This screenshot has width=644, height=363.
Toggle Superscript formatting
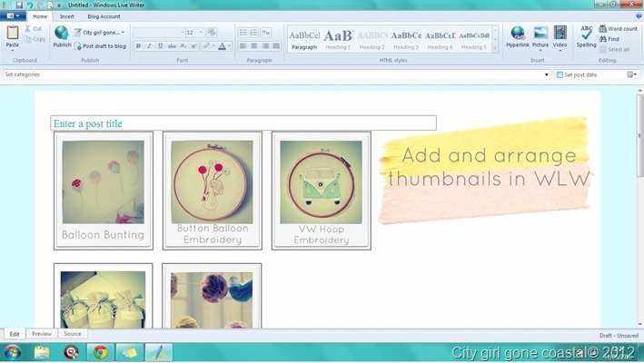[193, 46]
